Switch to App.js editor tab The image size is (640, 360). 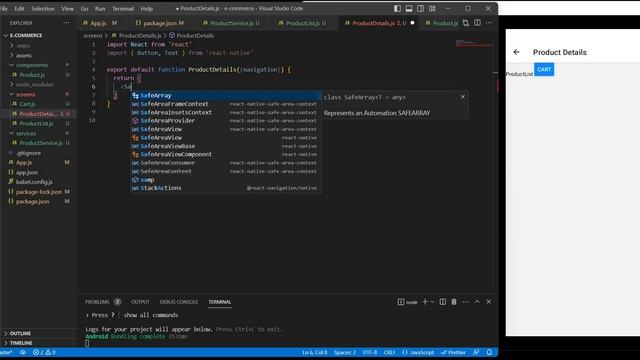99,23
